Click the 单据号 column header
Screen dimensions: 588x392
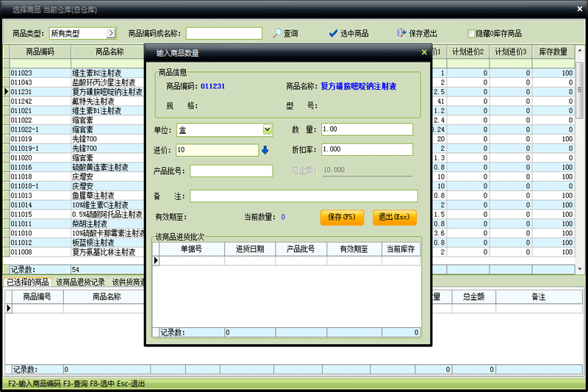click(x=192, y=249)
